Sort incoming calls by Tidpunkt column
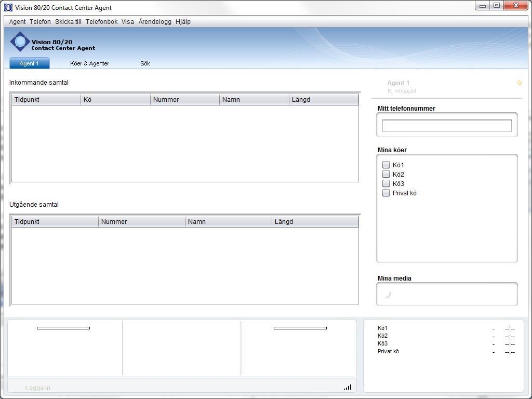 46,99
